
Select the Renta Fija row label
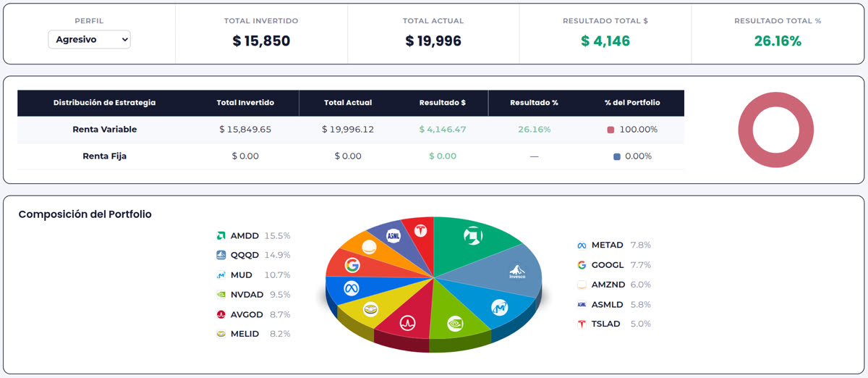(105, 156)
